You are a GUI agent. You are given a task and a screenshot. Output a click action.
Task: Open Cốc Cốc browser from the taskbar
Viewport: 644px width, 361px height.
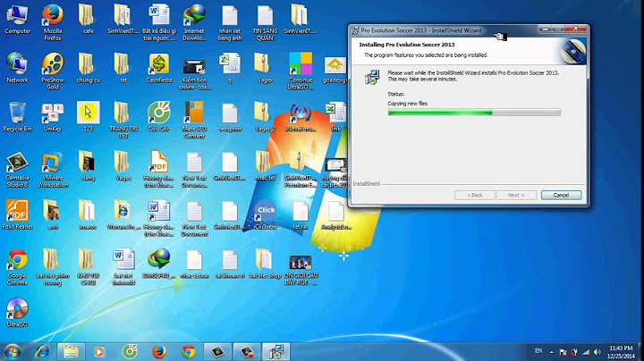pyautogui.click(x=130, y=352)
